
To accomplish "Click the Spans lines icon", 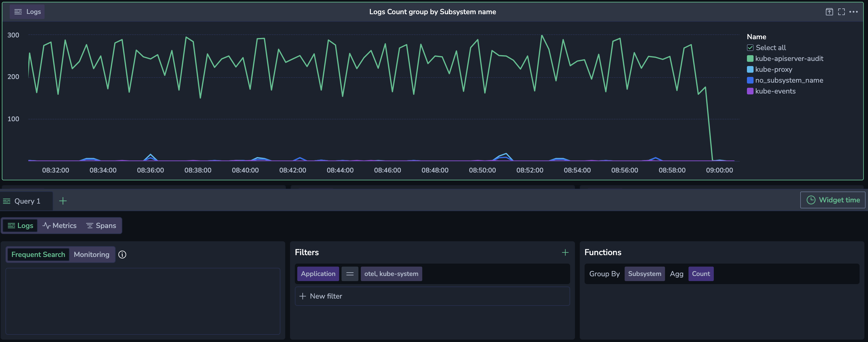I will (90, 226).
